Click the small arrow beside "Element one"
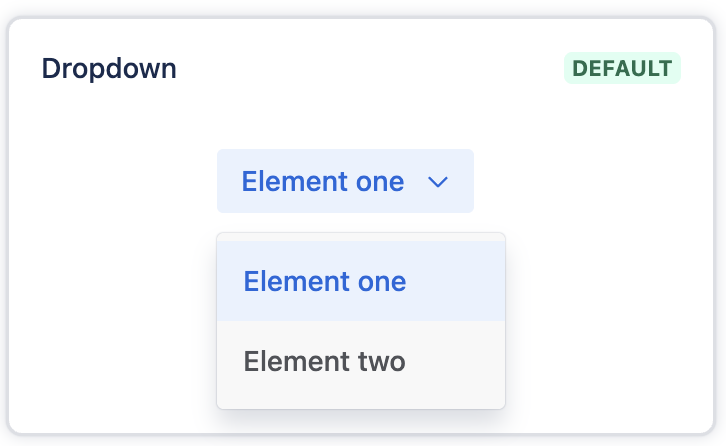This screenshot has width=726, height=446. click(437, 182)
